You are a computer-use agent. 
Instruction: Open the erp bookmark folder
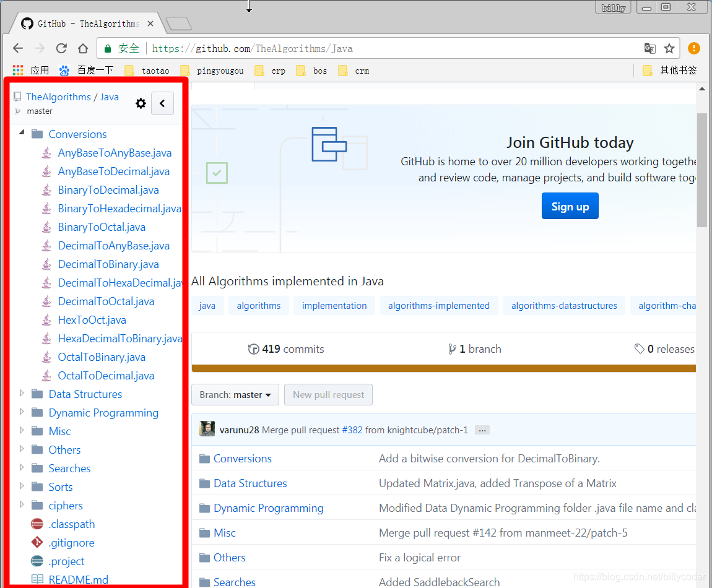[x=270, y=71]
